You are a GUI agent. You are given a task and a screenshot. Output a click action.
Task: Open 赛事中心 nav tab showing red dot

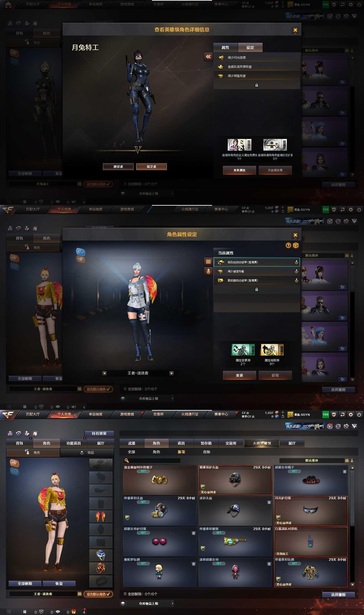(221, 414)
